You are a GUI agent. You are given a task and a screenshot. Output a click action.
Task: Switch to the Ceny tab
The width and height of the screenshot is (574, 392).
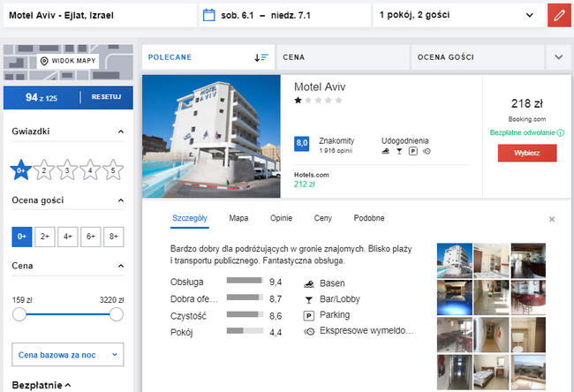(323, 218)
